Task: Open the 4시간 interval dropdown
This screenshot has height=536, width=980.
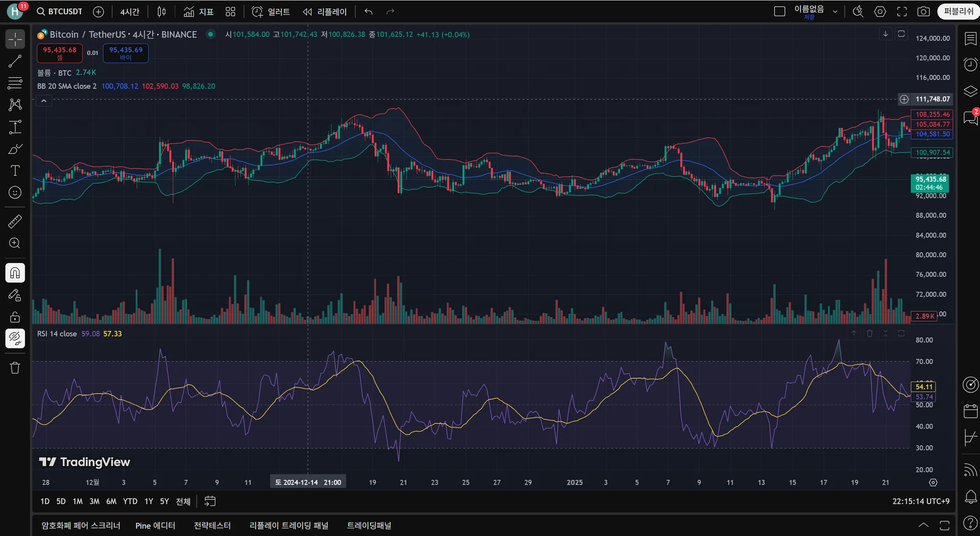Action: [x=130, y=11]
